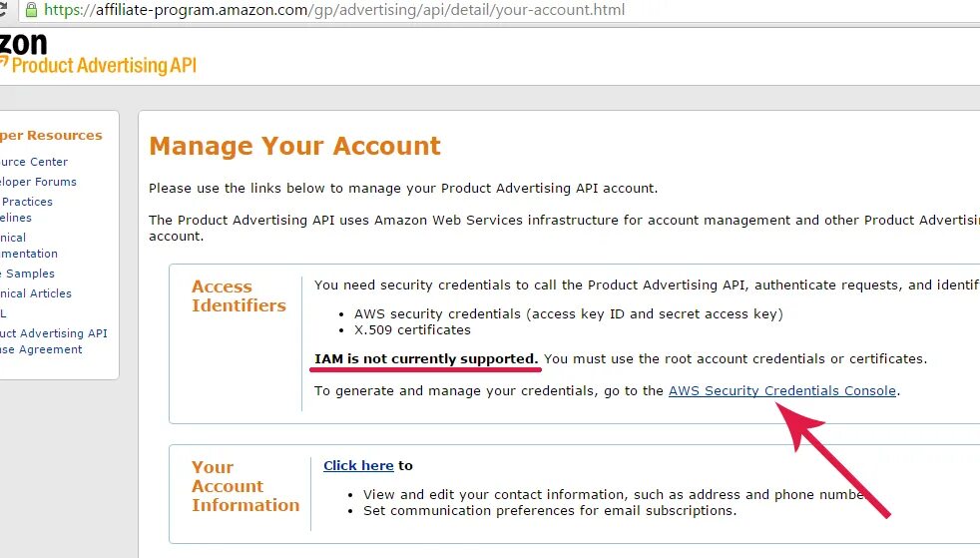Follow the 'Click here' account information link
This screenshot has width=980, height=558.
[x=358, y=465]
